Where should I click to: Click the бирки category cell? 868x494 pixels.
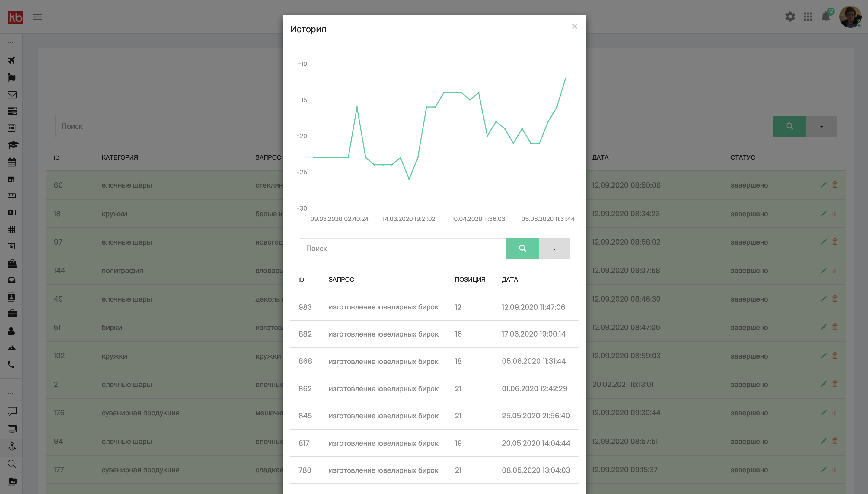pyautogui.click(x=112, y=328)
